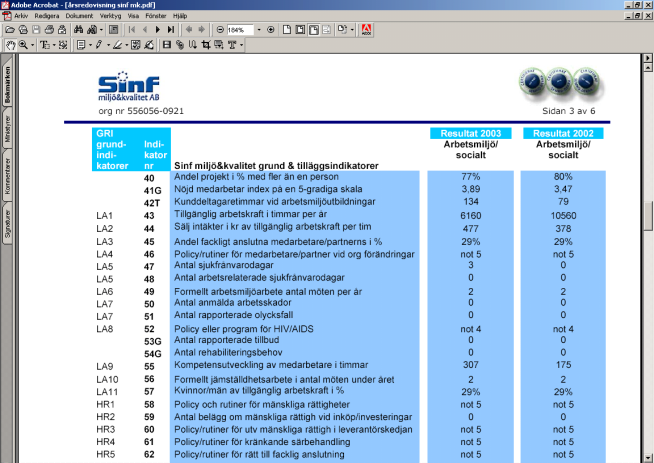Select the Hand tool
This screenshot has height=463, width=654.
coord(10,45)
